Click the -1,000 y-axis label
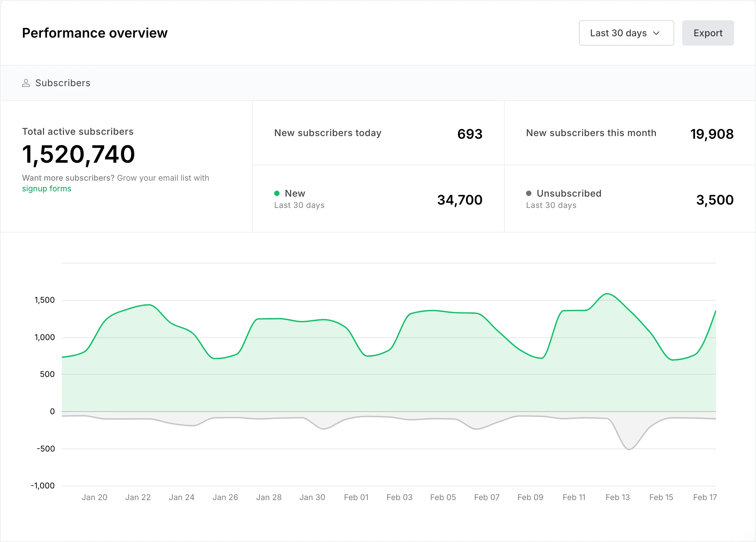The height and width of the screenshot is (542, 756). tap(43, 486)
